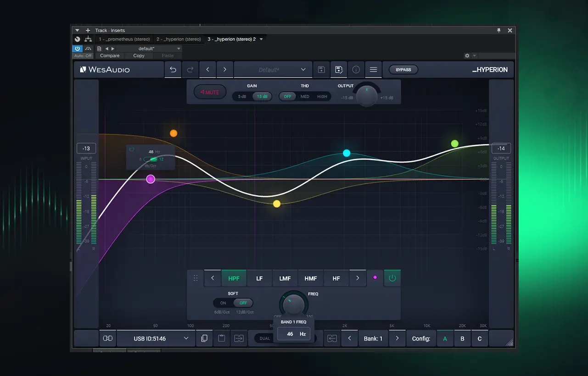Select 15 dB gain range
This screenshot has height=376, width=588.
click(262, 97)
